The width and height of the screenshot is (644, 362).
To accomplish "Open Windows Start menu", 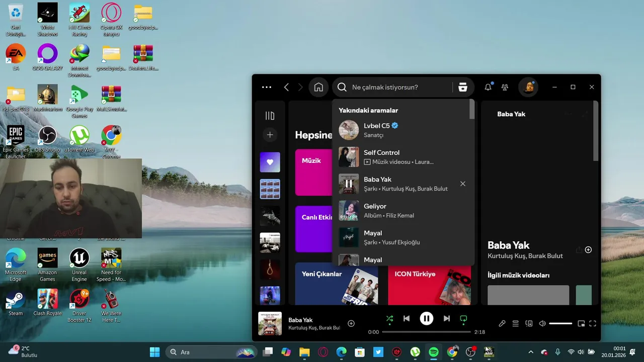I will point(154,352).
